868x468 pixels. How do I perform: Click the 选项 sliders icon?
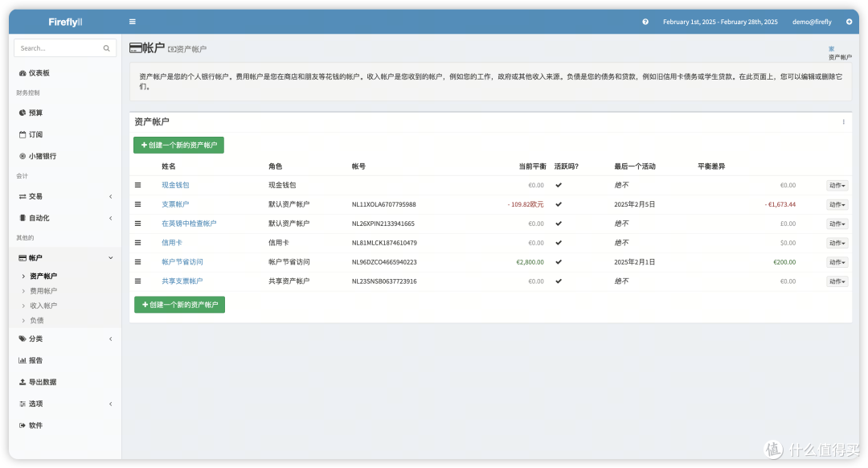pos(23,404)
